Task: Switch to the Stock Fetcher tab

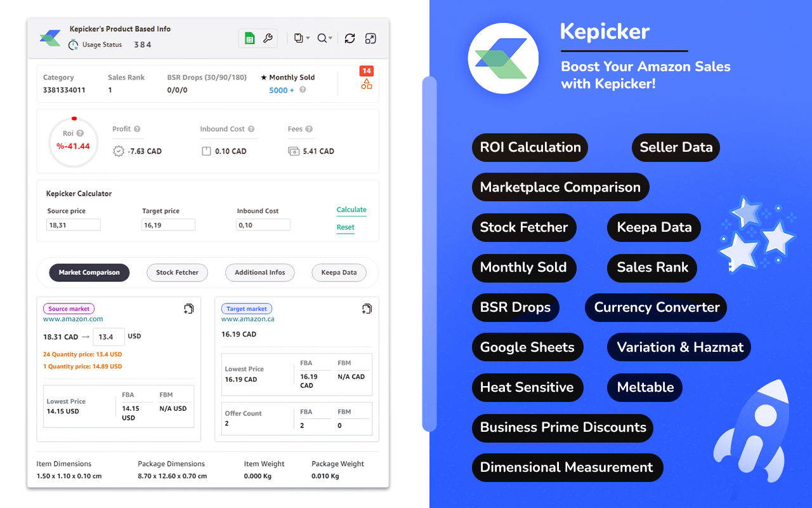Action: point(177,272)
